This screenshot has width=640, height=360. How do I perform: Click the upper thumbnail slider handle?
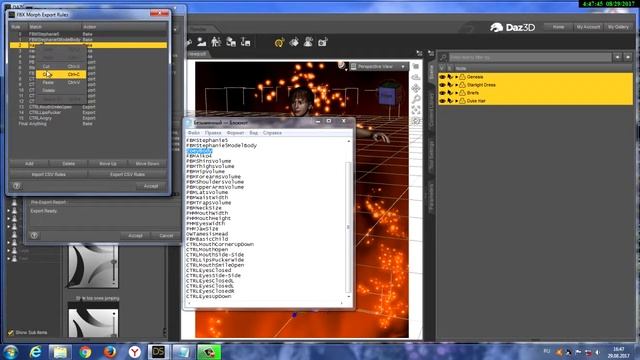point(113,262)
